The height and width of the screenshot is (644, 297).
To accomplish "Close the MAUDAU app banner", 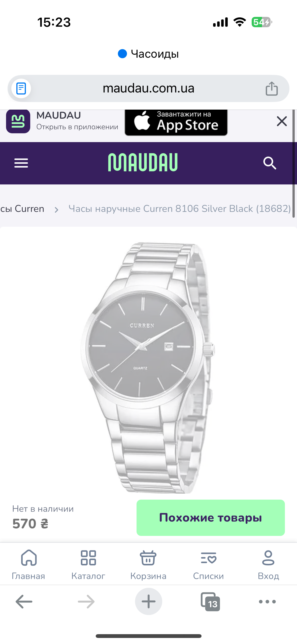I will pos(282,121).
